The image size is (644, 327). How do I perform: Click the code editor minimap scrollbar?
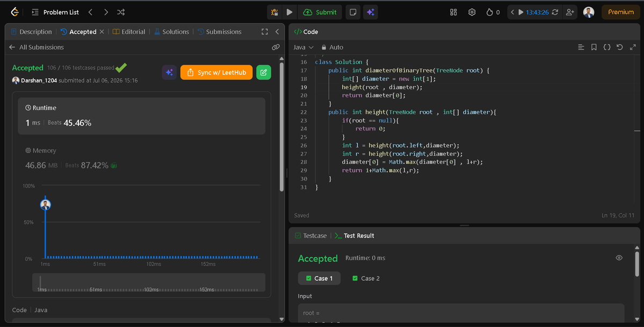pos(637,131)
